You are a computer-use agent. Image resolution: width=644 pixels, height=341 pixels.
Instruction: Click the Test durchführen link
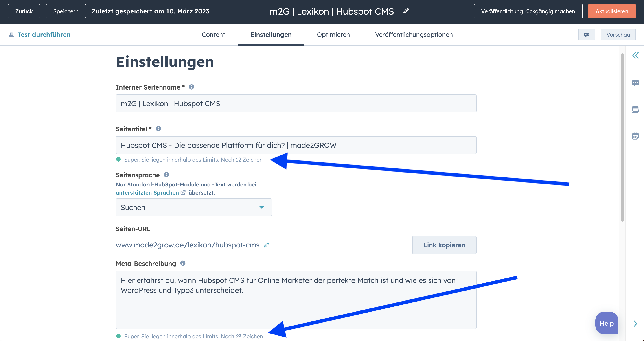(x=44, y=35)
